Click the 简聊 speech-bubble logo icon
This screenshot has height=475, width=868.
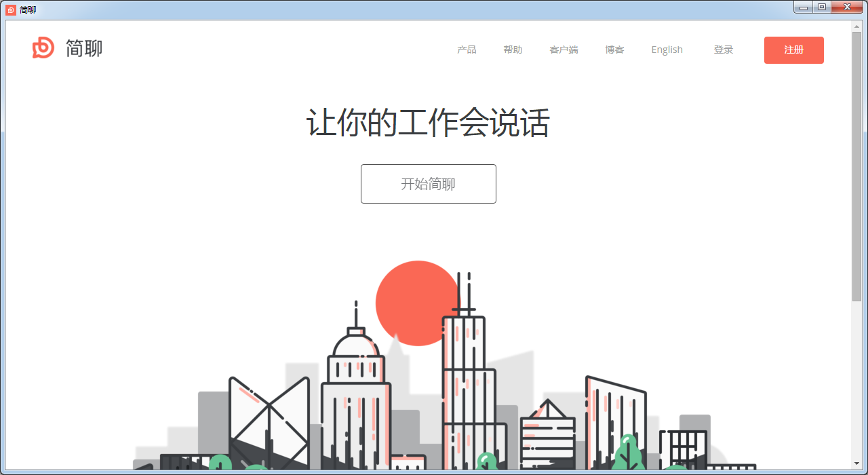click(43, 48)
